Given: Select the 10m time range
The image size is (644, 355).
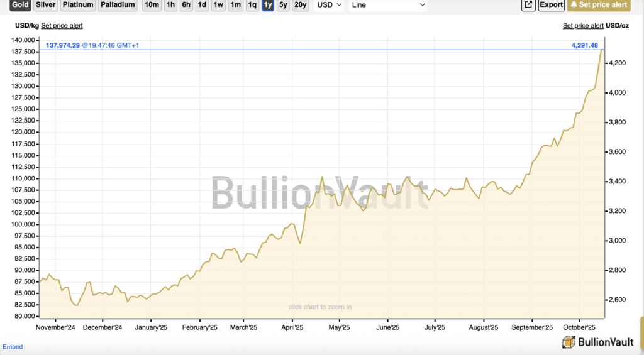Looking at the screenshot, I should [x=152, y=5].
